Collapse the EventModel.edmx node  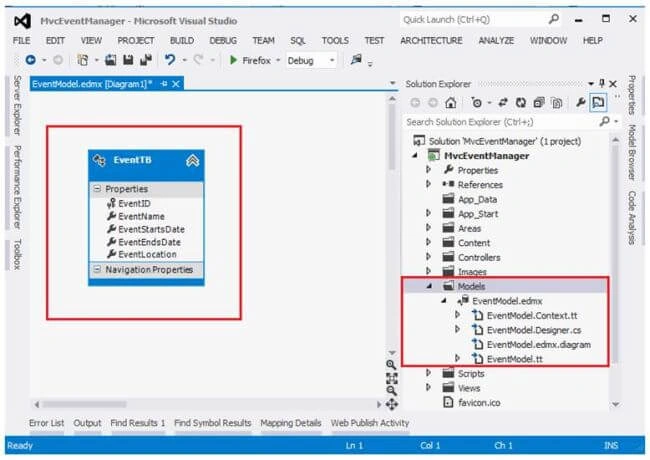tap(444, 301)
